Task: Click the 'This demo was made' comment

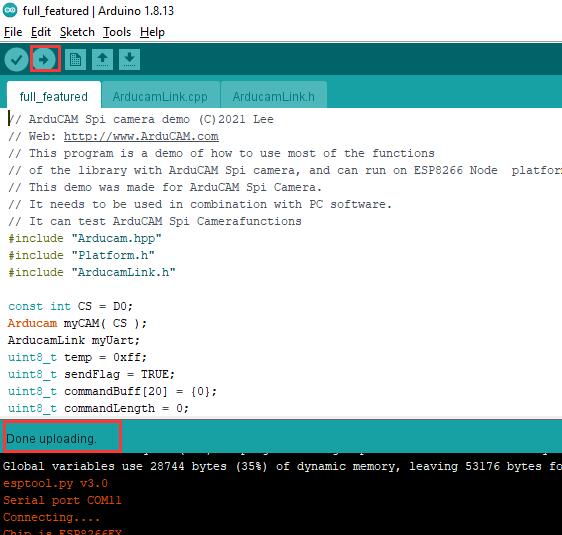Action: click(x=165, y=187)
